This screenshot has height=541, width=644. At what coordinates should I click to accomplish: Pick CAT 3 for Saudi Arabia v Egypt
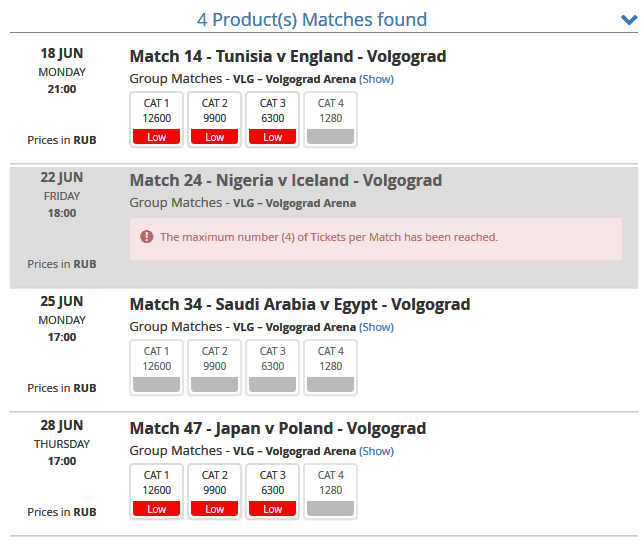tap(272, 368)
